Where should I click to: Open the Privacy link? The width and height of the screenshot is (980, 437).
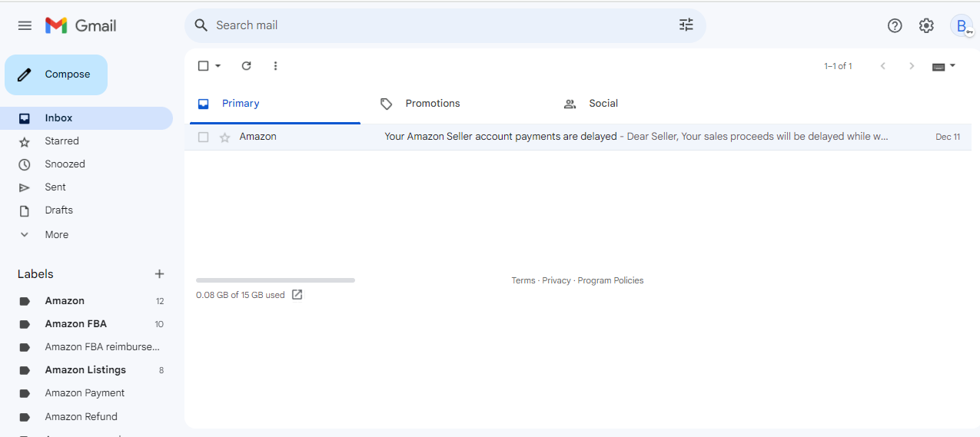(556, 281)
